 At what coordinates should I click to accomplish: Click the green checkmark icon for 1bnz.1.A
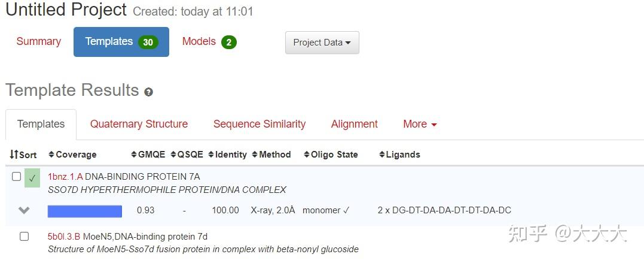click(x=32, y=177)
